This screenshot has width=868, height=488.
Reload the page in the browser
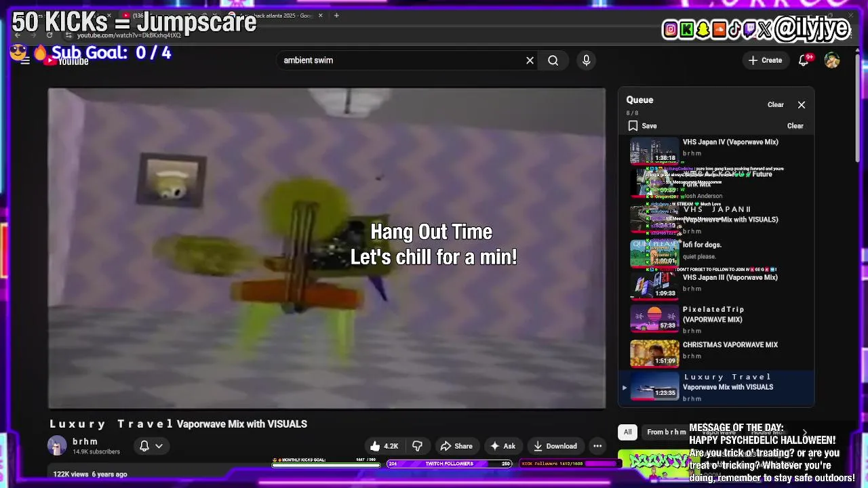coord(50,35)
